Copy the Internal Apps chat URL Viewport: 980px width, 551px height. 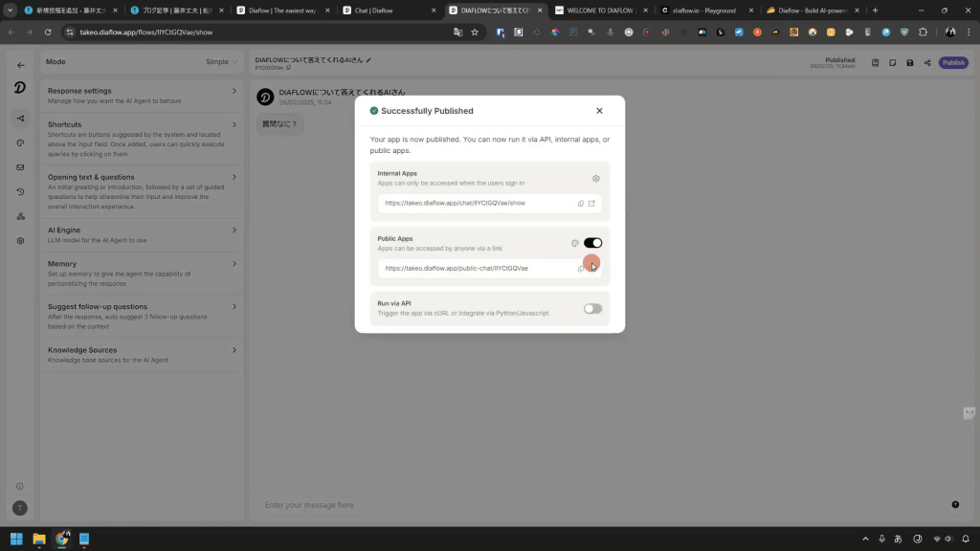(581, 204)
